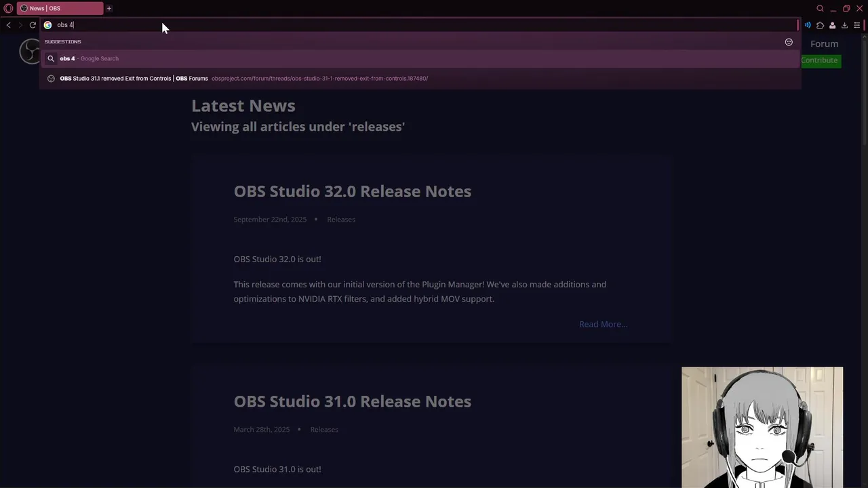Viewport: 868px width, 488px height.
Task: Click the OBS logo on the page
Action: point(30,52)
